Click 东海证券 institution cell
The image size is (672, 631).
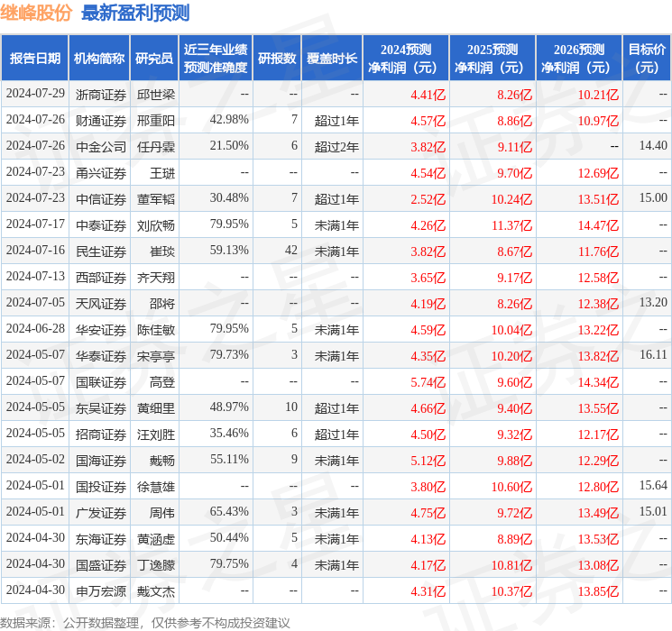pos(101,538)
